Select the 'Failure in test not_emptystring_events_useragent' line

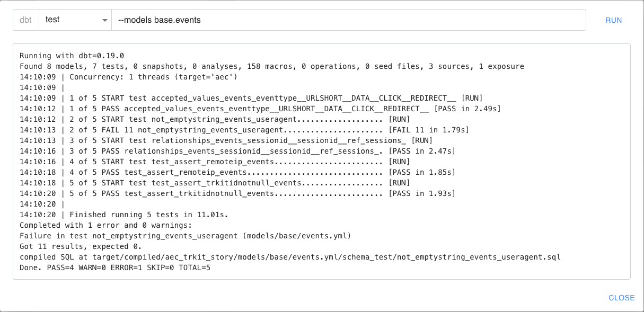point(185,236)
